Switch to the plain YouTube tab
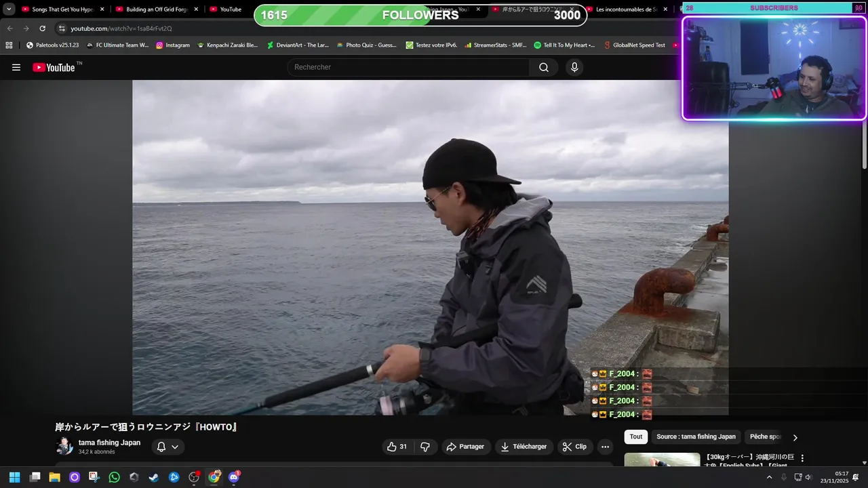868x488 pixels. (x=229, y=9)
